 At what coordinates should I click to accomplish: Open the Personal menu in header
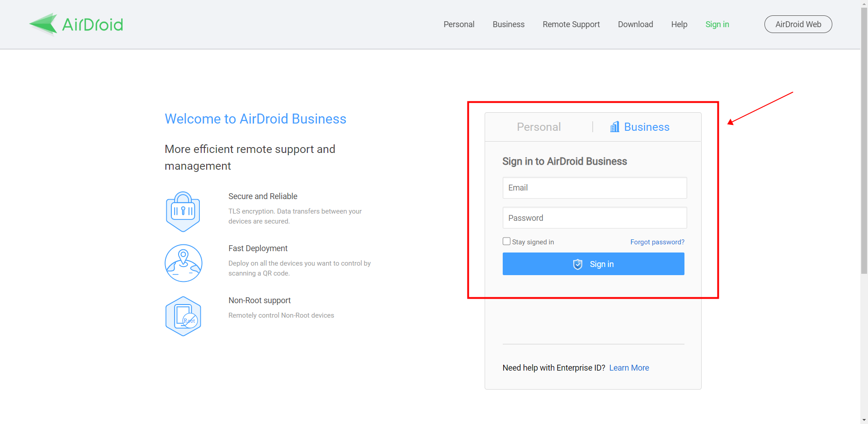tap(459, 24)
